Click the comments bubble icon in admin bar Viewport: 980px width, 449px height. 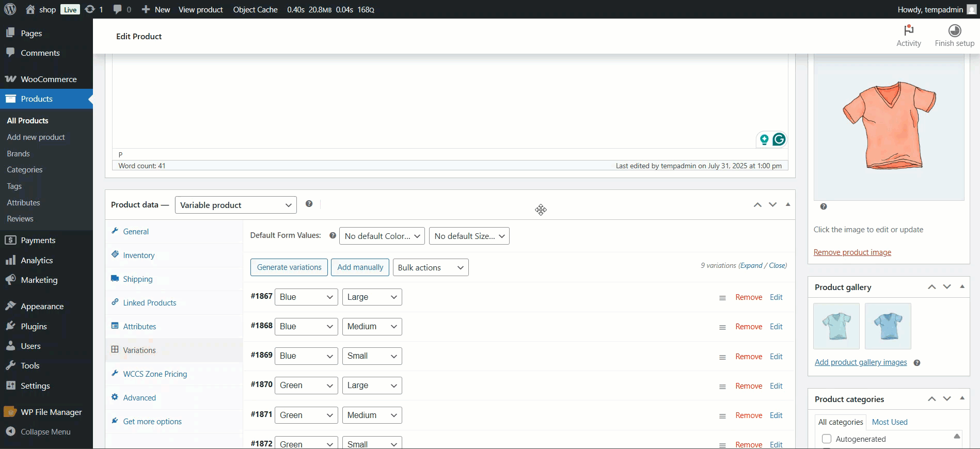[118, 9]
